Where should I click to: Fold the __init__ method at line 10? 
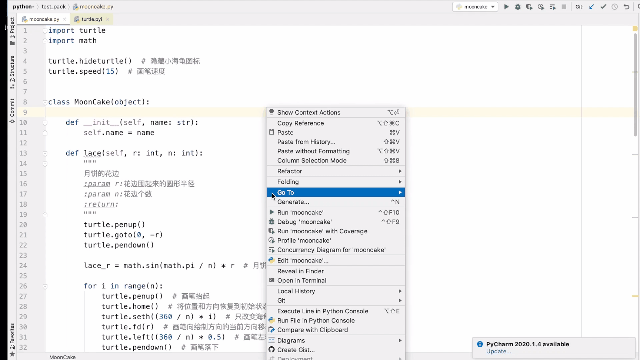pos(45,122)
